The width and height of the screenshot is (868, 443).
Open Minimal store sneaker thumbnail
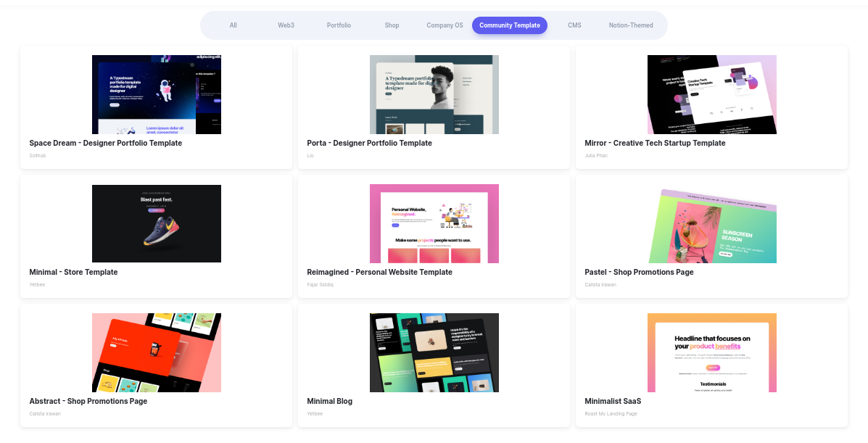pos(157,224)
